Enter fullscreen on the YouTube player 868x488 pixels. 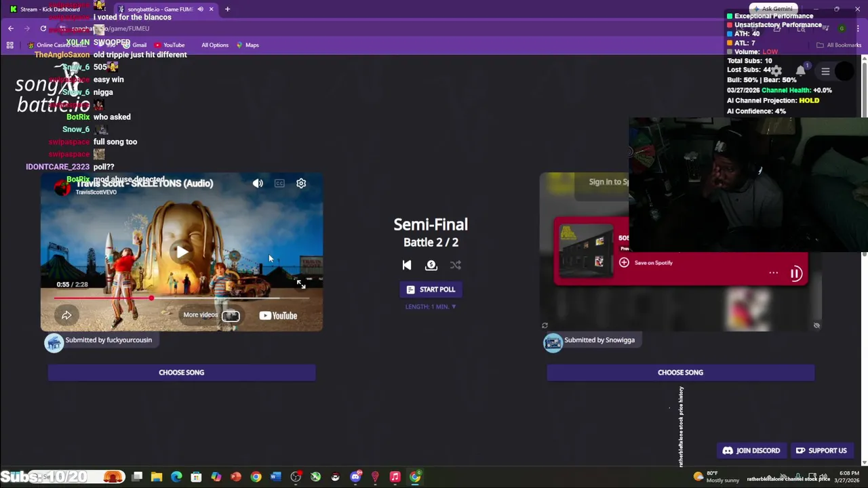(x=300, y=283)
